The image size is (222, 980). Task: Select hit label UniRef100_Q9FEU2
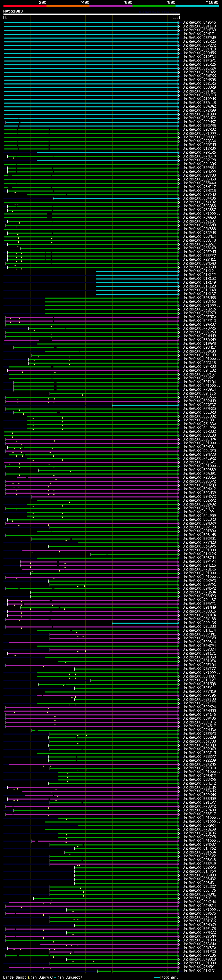point(199,370)
